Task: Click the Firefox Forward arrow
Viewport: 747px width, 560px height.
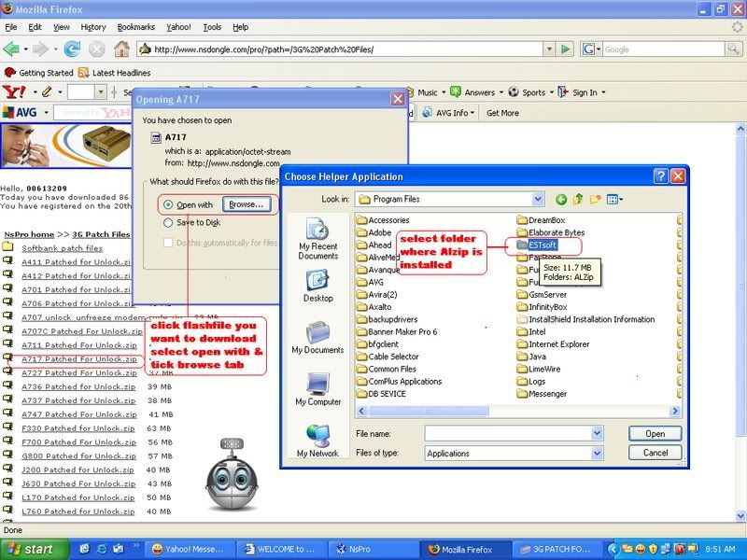Action: 41,49
